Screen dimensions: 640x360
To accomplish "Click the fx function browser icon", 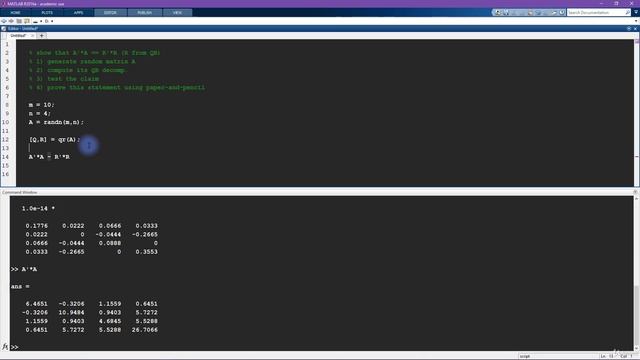I will coord(5,347).
